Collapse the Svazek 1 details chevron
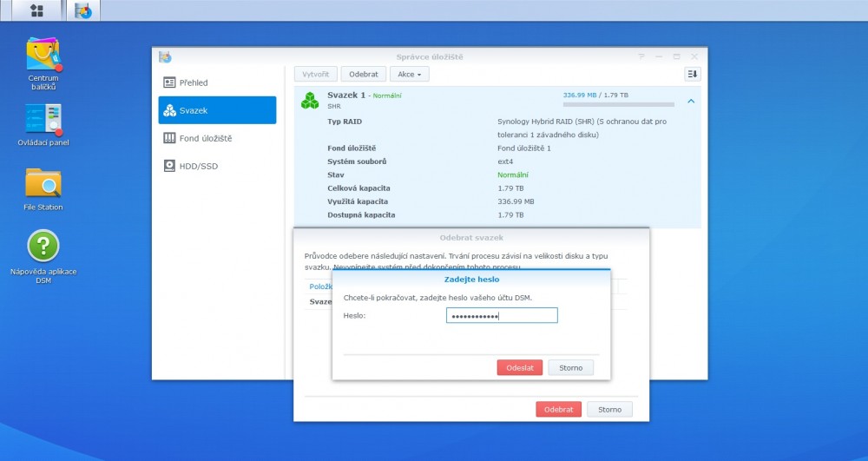The width and height of the screenshot is (868, 461). tap(691, 101)
